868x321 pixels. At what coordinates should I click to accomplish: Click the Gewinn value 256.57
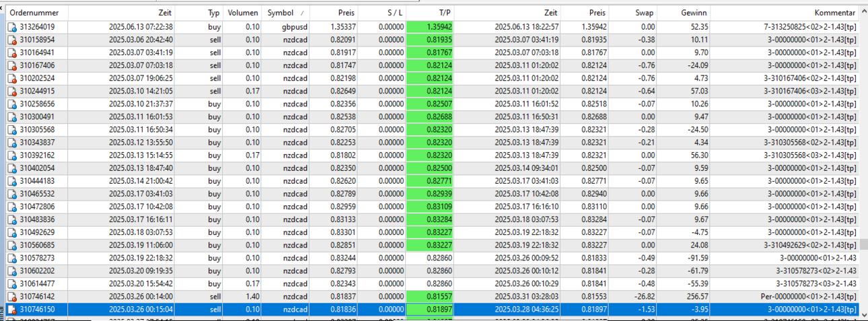[x=697, y=296]
